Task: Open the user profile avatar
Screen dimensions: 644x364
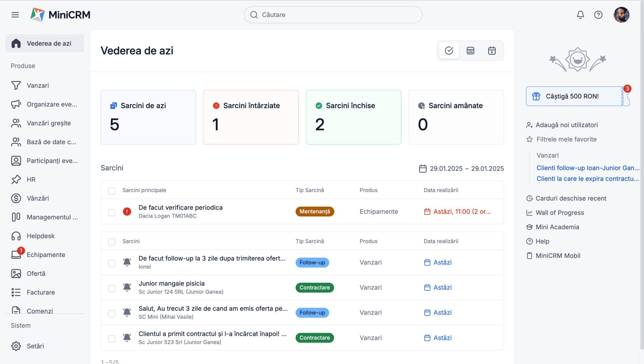Action: [x=622, y=15]
